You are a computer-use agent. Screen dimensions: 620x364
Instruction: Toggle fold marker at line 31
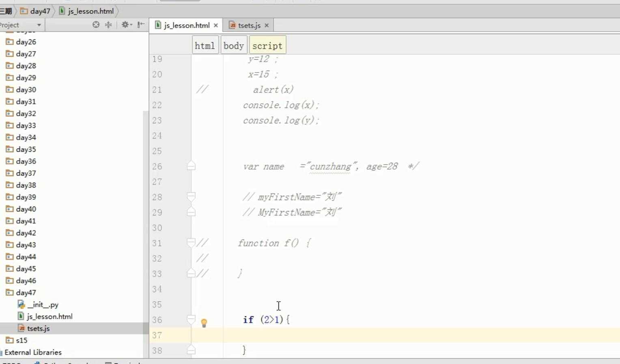point(191,243)
